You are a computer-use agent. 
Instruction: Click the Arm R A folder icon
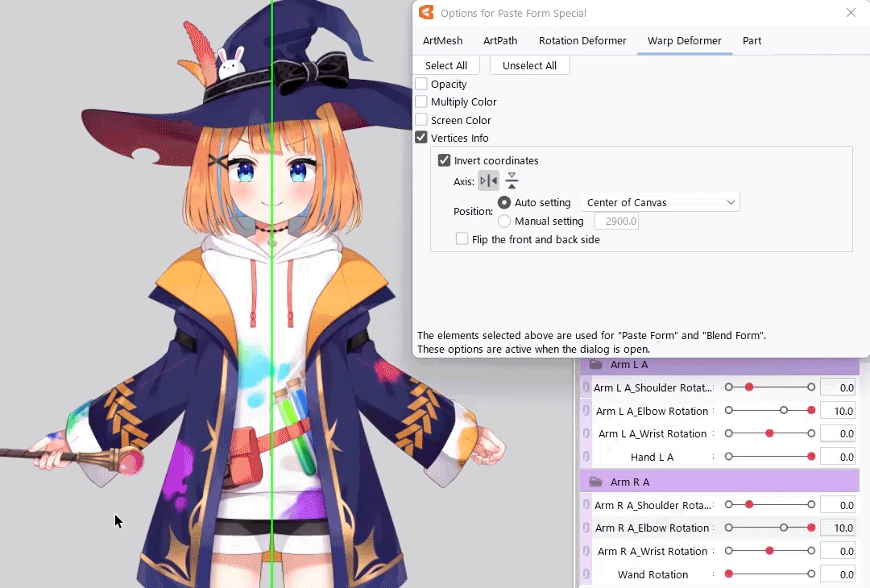596,482
